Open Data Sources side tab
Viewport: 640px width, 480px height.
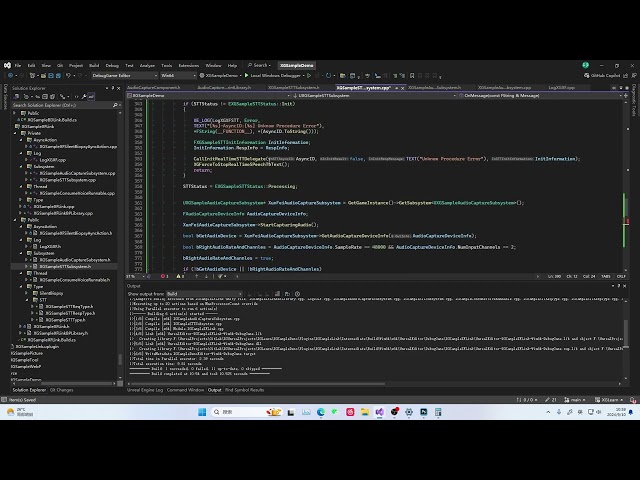[5, 97]
